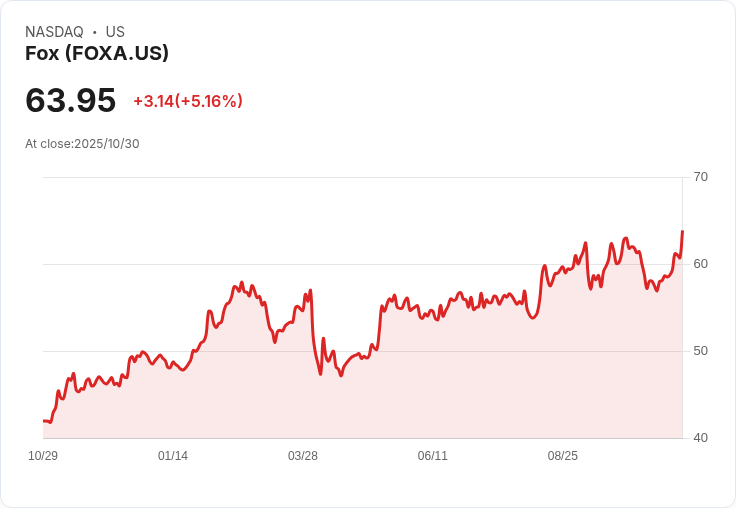Click the +3.14(+5.16%) price change

coord(188,101)
